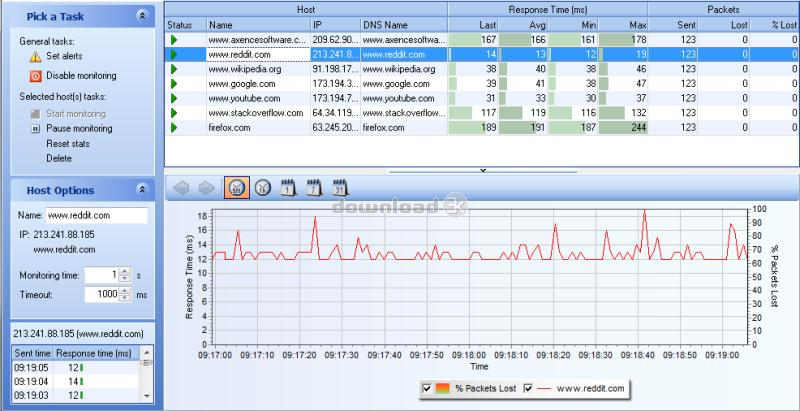
Task: Click green status arrow for www.reddit.com row
Action: coord(174,55)
